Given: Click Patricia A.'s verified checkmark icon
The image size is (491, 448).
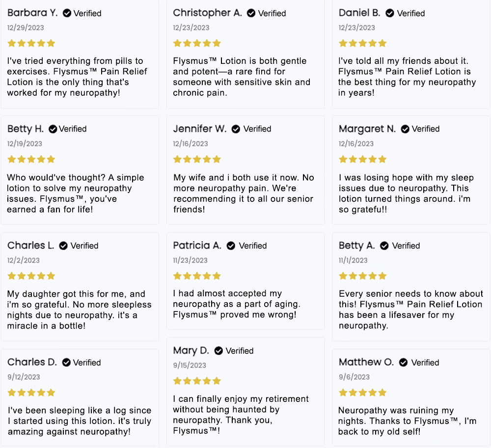Looking at the screenshot, I should (231, 246).
